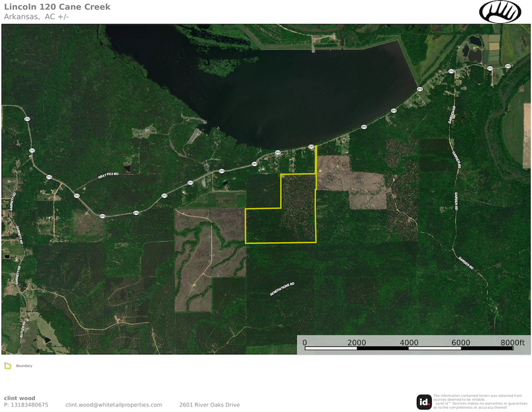Click the Boundary legend label text

pos(24,365)
